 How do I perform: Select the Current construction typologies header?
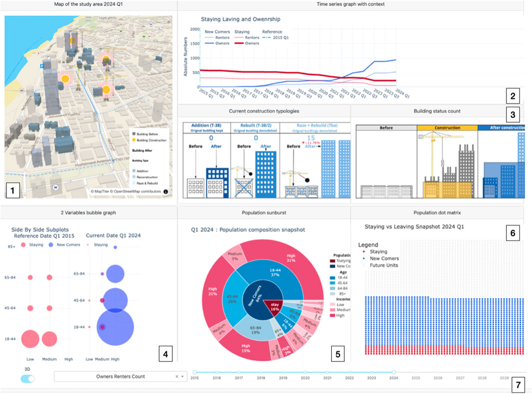[264, 111]
